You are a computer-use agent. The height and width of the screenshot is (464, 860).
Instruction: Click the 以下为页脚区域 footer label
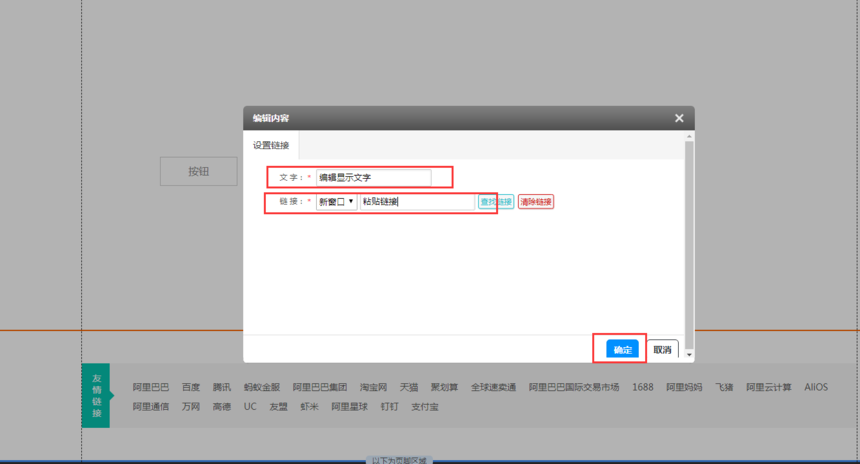point(399,460)
